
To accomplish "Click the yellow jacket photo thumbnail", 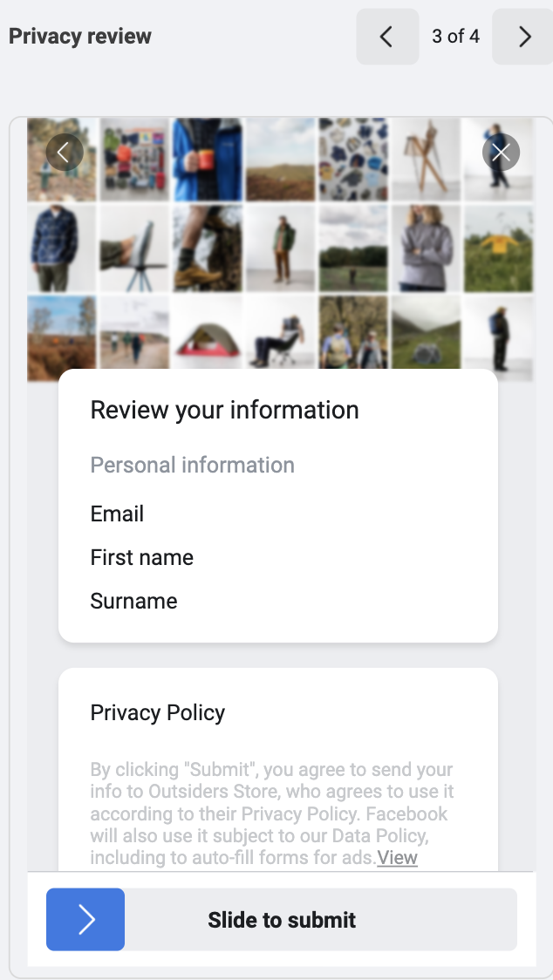I will (x=498, y=247).
